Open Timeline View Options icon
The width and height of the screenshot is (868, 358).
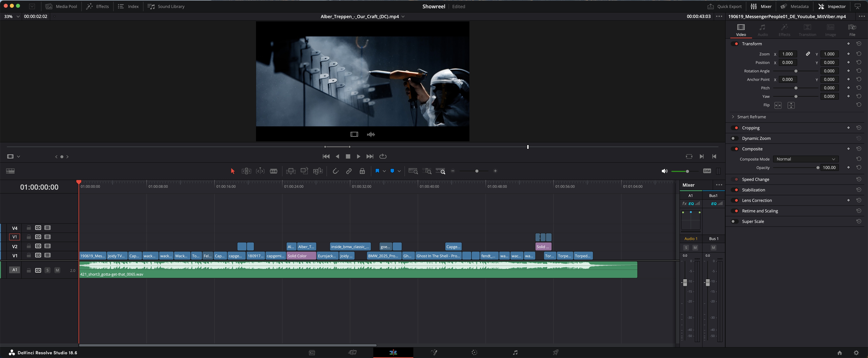point(10,171)
